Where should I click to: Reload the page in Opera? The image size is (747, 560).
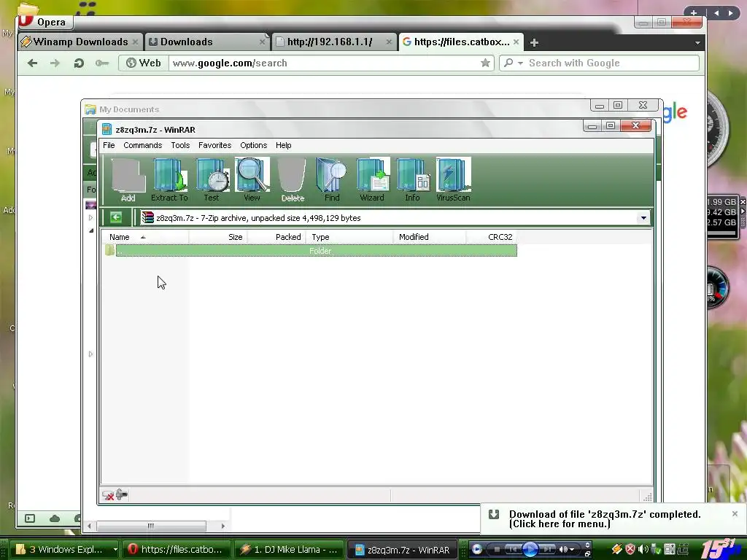tap(79, 63)
